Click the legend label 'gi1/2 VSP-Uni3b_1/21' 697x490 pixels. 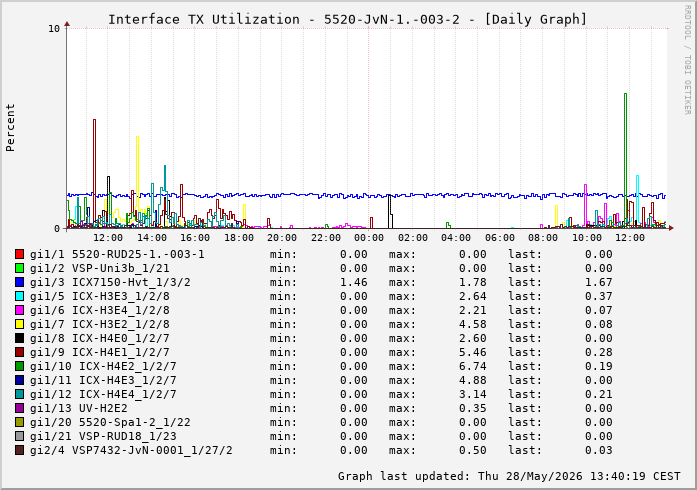coord(100,268)
